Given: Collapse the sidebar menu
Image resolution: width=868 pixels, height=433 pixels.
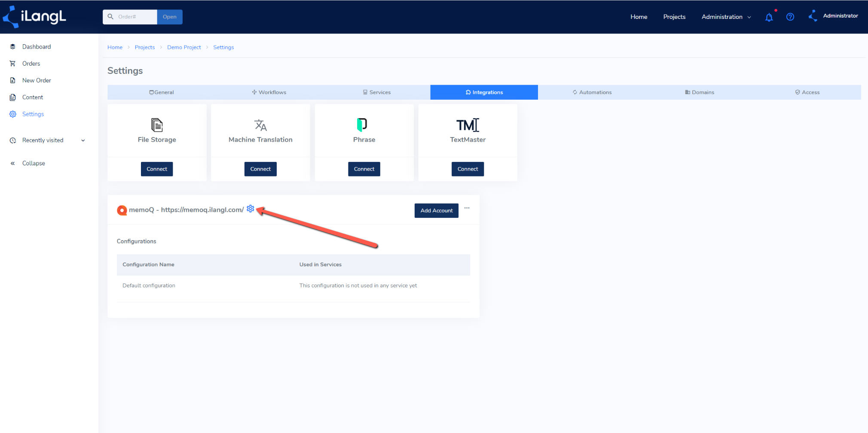Looking at the screenshot, I should [34, 163].
